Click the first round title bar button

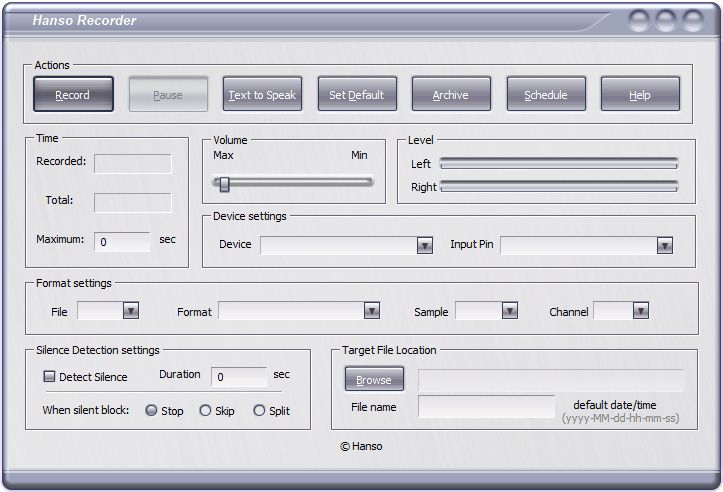(x=639, y=20)
